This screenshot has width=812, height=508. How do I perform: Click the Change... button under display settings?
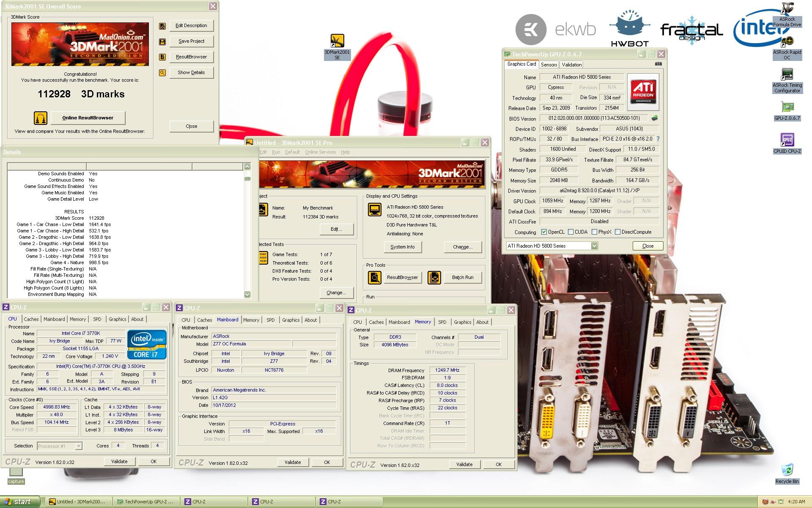click(463, 247)
